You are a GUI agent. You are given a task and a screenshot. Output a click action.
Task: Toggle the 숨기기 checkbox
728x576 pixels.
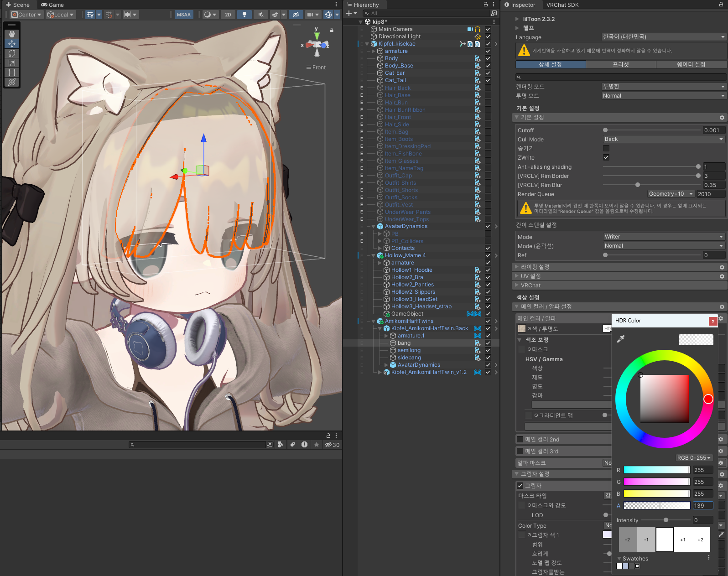click(x=606, y=148)
